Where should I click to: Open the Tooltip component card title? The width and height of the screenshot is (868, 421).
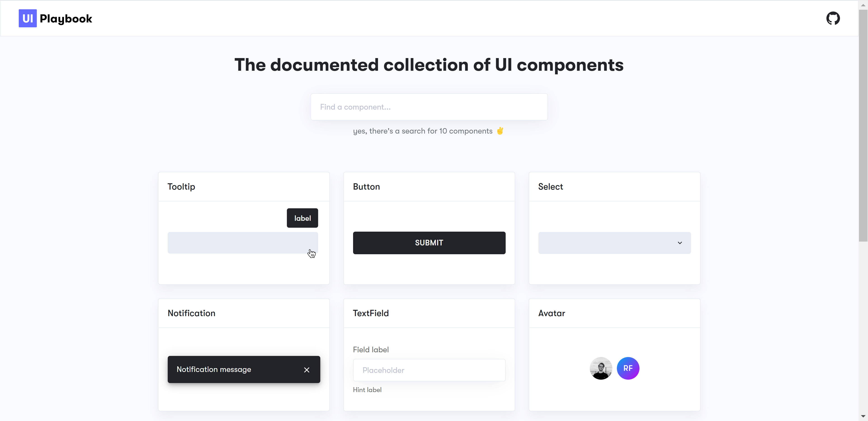point(181,187)
